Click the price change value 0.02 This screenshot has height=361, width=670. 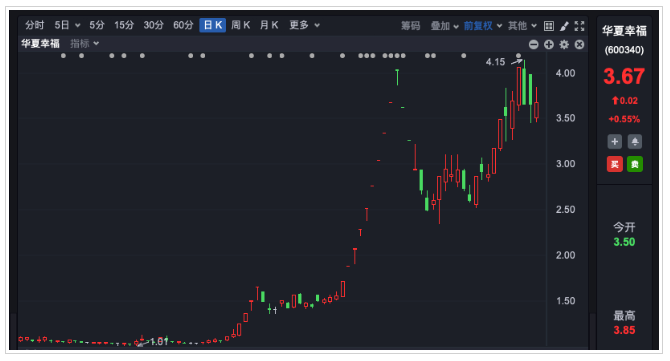click(x=629, y=101)
